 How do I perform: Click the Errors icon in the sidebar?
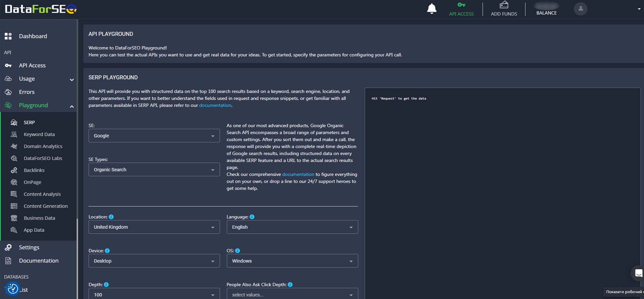(8, 92)
